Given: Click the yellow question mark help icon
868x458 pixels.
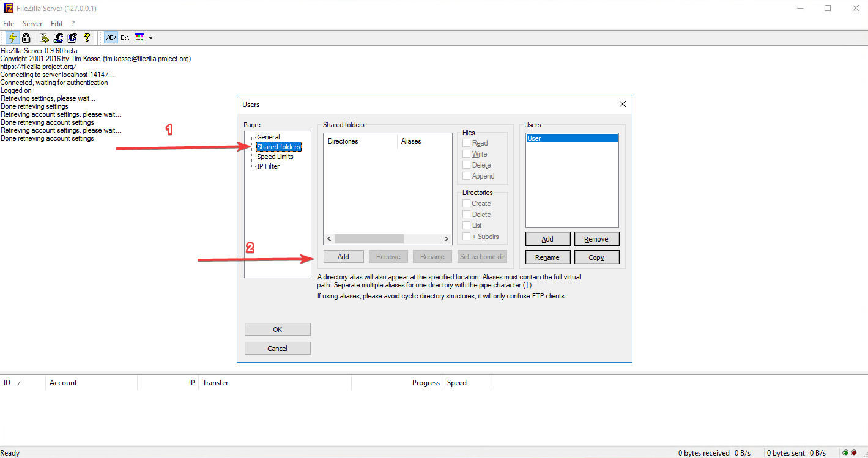Looking at the screenshot, I should tap(86, 37).
